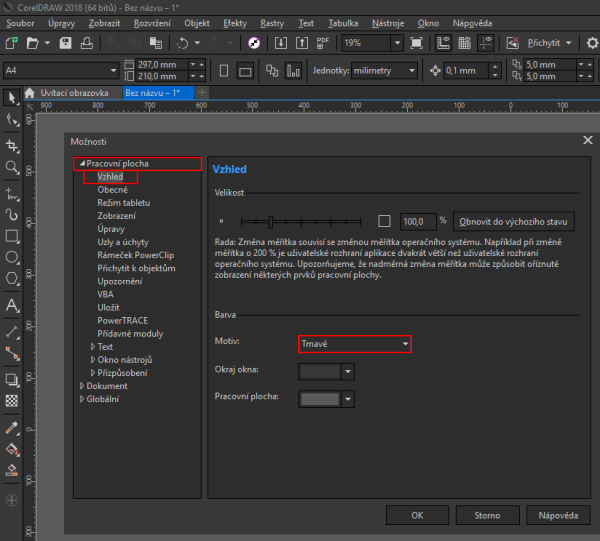This screenshot has width=600, height=541.
Task: Select portrait page orientation
Action: [224, 71]
